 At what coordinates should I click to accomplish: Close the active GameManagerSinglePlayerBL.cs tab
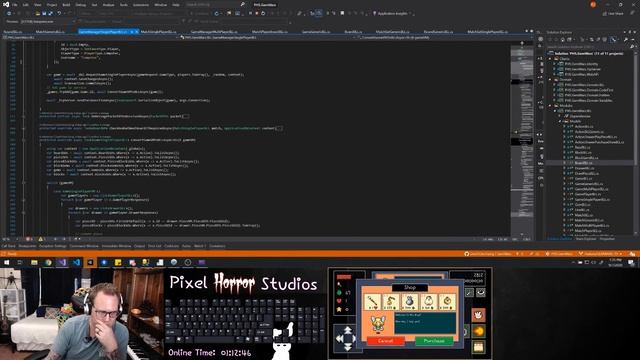click(137, 31)
